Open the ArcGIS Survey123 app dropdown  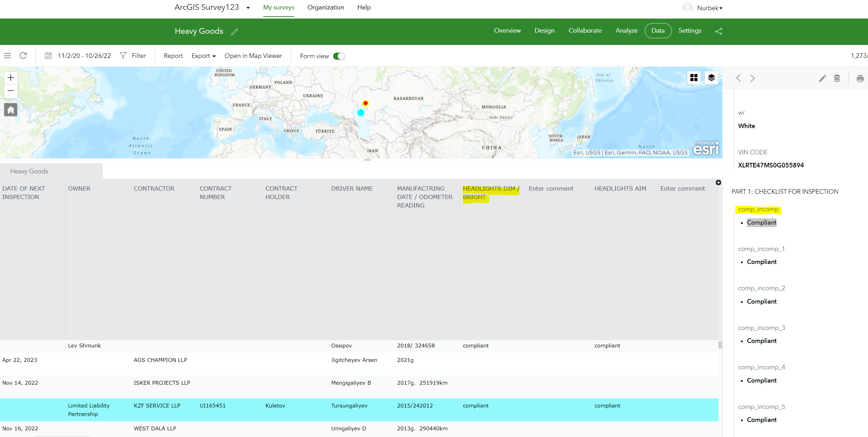[248, 7]
